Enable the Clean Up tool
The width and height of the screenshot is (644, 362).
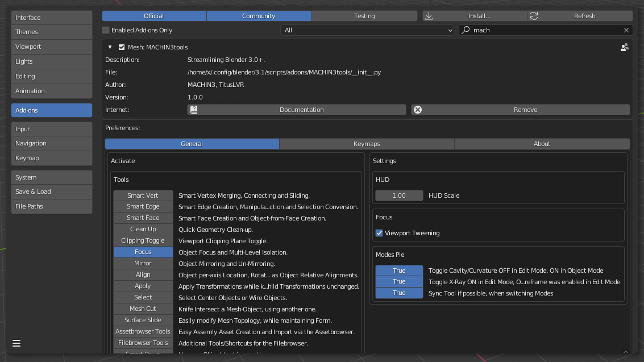143,229
